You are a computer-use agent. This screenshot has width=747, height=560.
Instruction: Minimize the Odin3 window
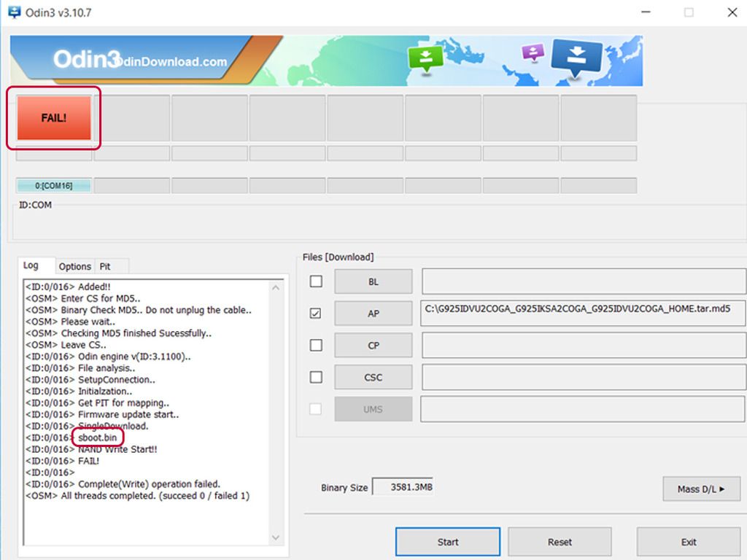646,12
